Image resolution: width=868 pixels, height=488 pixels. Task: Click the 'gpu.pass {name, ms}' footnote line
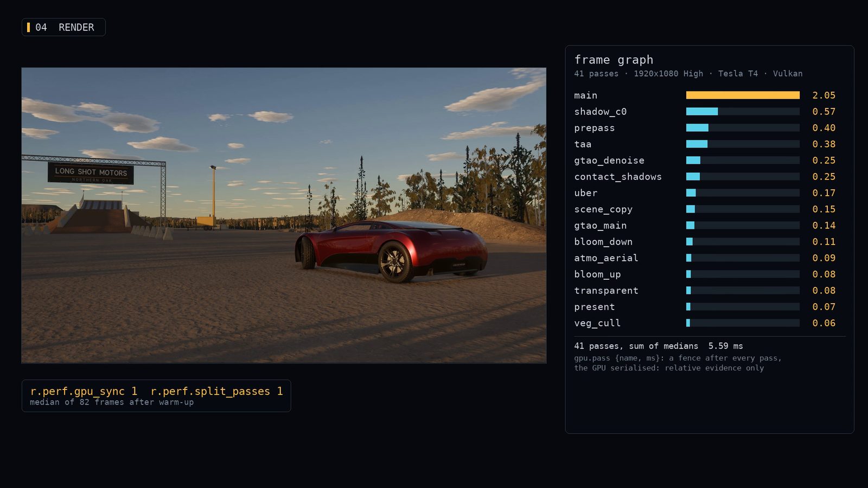click(678, 358)
